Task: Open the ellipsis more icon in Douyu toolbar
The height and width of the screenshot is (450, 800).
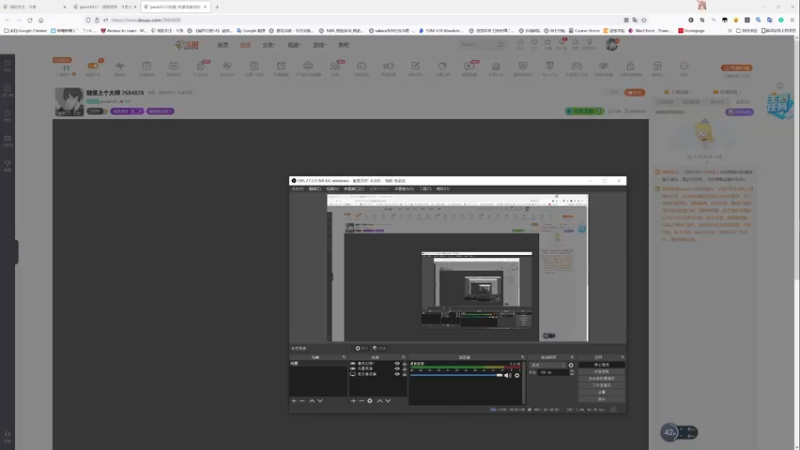Action: 684,66
